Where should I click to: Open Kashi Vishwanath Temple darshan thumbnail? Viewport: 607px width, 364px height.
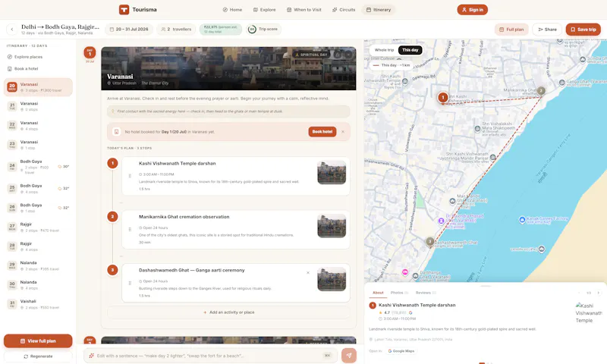click(332, 173)
